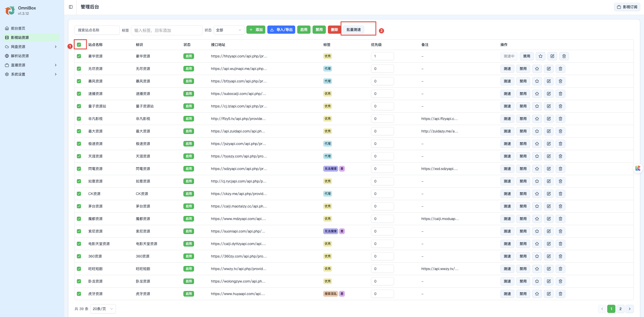The image size is (644, 317).
Task: Click the green 启用 toolbar button
Action: pos(304,30)
